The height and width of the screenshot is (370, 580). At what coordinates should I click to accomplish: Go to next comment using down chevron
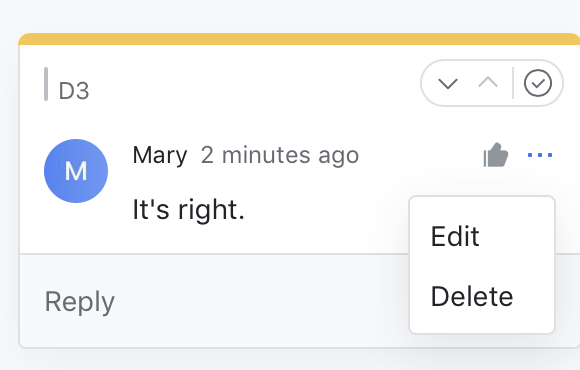tap(448, 83)
